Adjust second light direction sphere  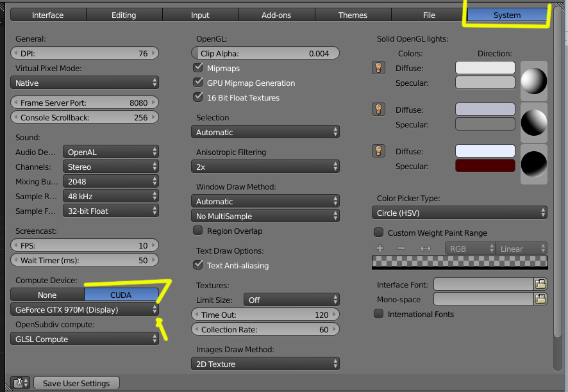point(534,123)
